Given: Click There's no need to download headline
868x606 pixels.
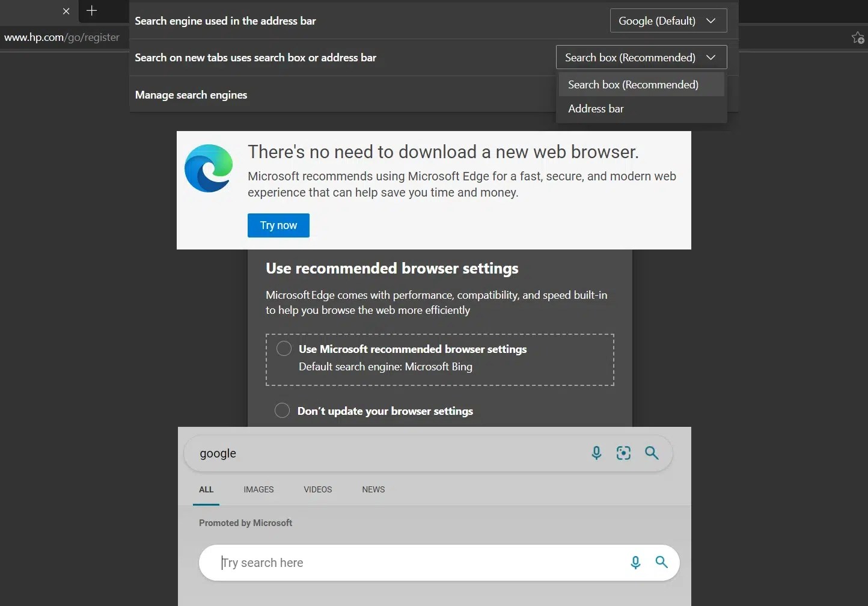Looking at the screenshot, I should click(443, 152).
